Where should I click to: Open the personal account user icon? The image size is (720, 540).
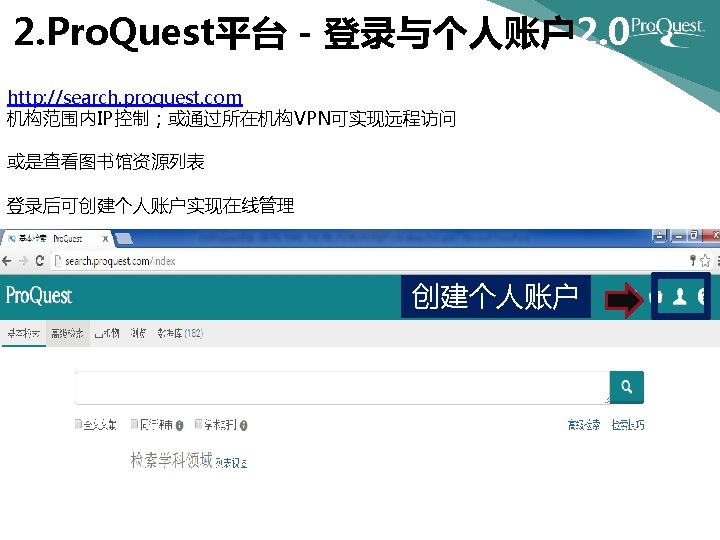(680, 297)
